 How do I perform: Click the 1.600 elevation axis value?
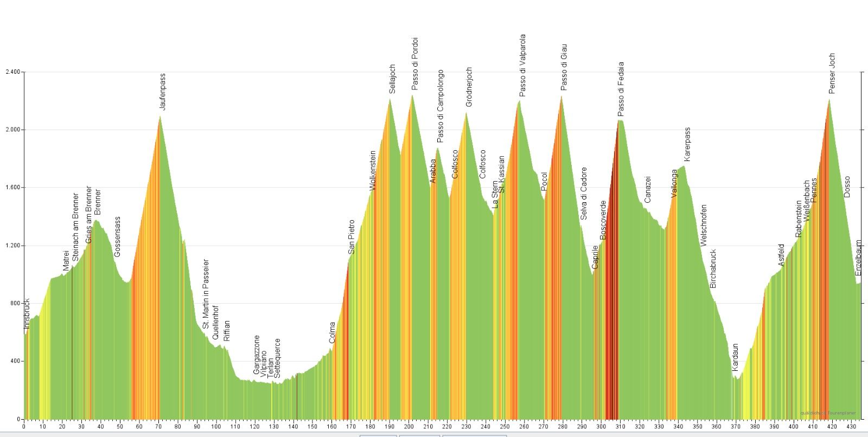tap(12, 188)
